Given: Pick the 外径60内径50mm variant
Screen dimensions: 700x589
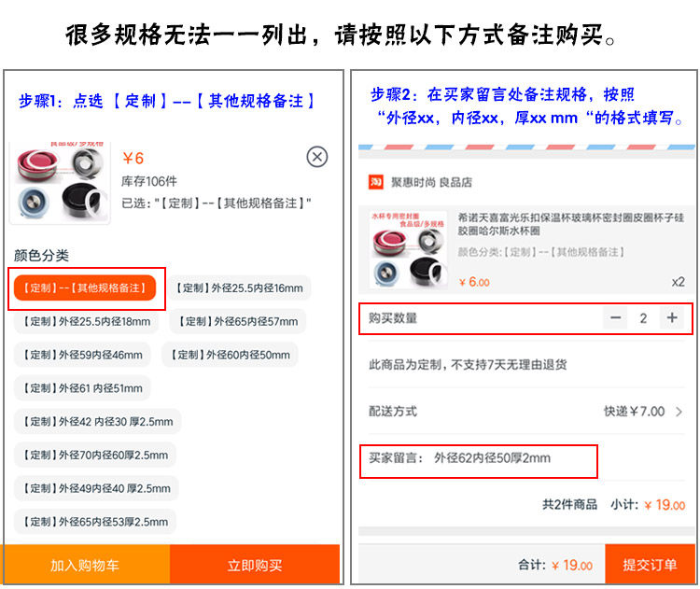Looking at the screenshot, I should (x=231, y=355).
